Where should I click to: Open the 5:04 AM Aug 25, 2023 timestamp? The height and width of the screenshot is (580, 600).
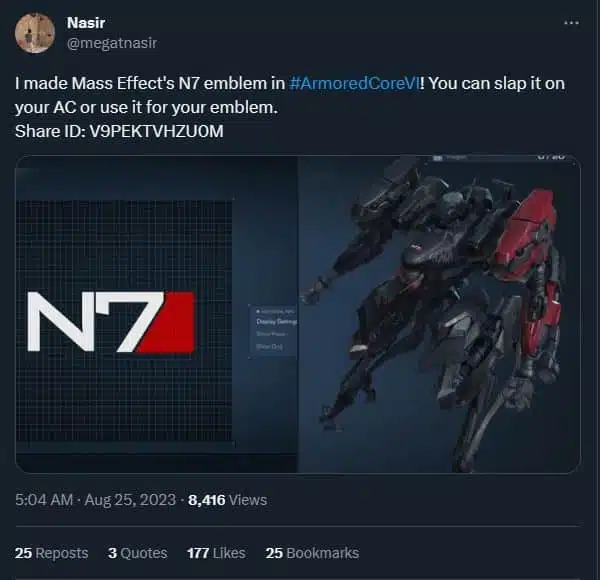coord(95,500)
